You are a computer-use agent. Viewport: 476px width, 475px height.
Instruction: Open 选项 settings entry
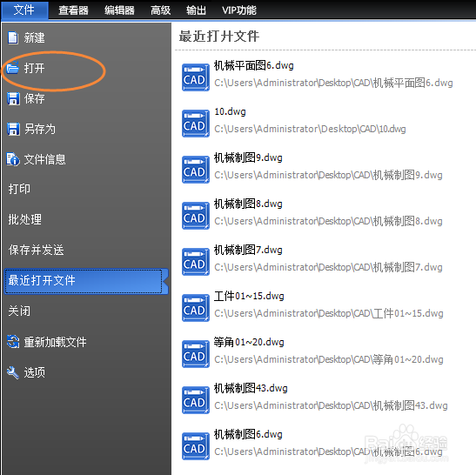point(34,372)
